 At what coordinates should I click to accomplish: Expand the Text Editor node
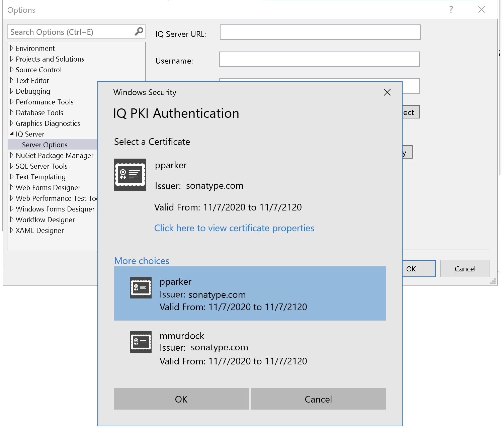(x=12, y=80)
